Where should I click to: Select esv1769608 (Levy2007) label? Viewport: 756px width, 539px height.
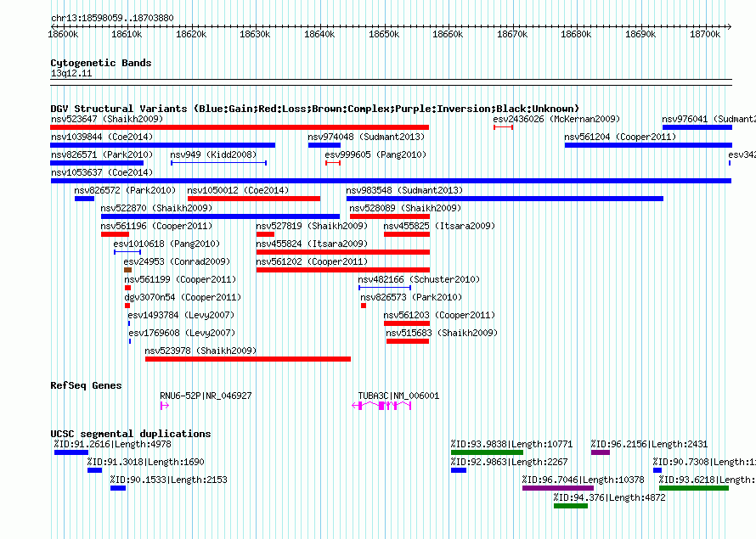click(x=183, y=333)
